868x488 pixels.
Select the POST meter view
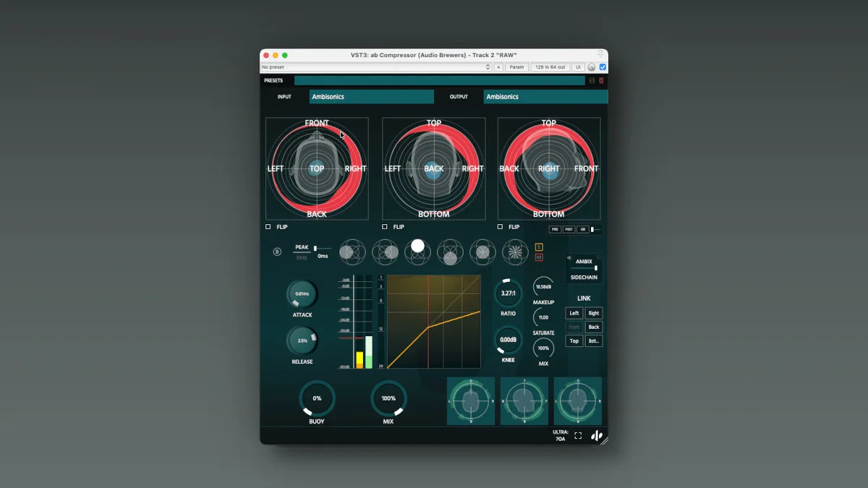coord(569,229)
